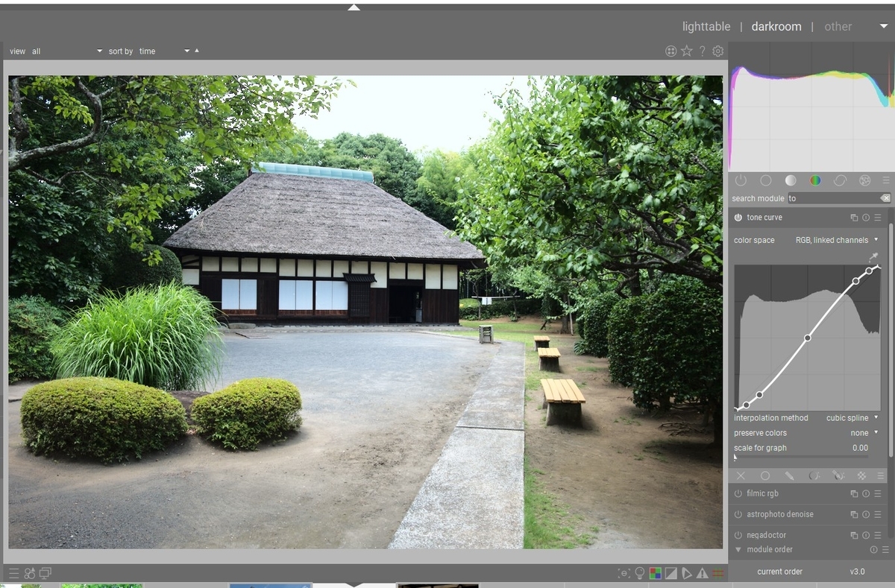Open sort by time dropdown

(165, 51)
